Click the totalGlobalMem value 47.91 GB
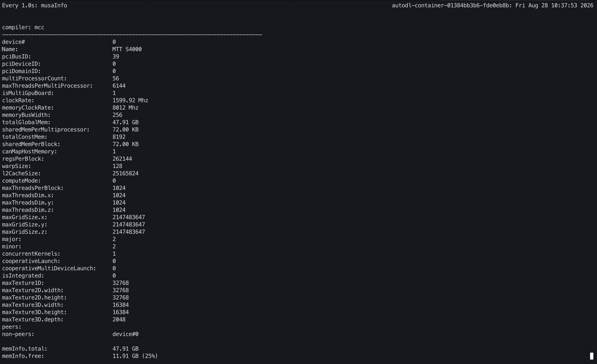Viewport: 597px width, 364px height. [125, 122]
